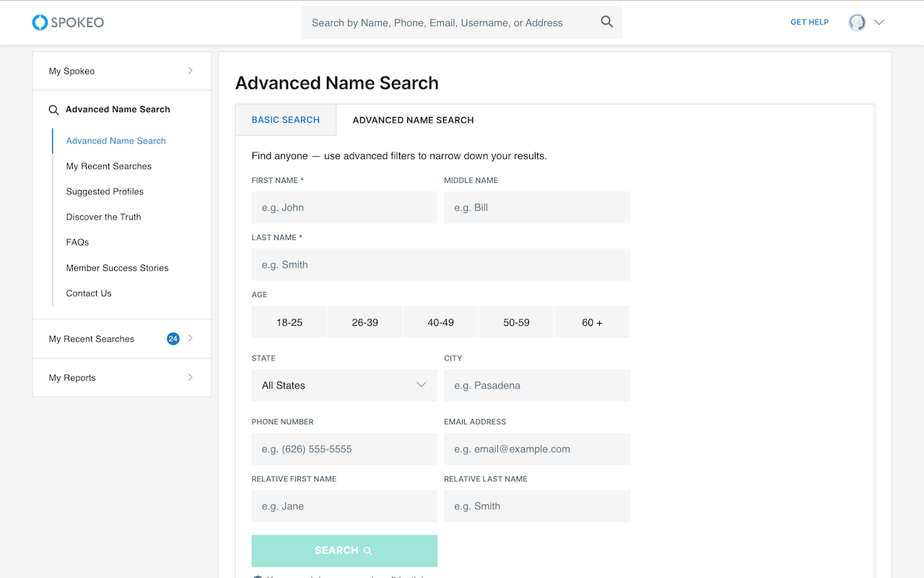Select the 18-25 age range

pos(289,322)
